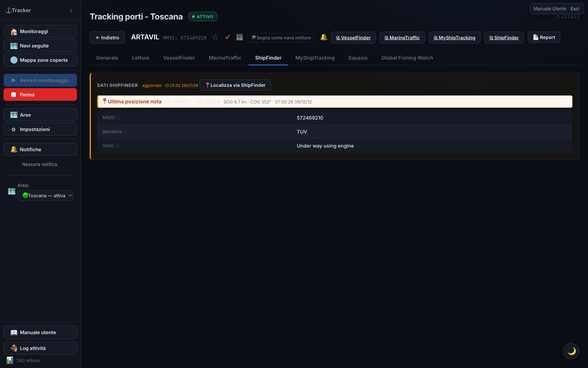Open MarineTraffic external link
The image size is (588, 368).
[402, 38]
